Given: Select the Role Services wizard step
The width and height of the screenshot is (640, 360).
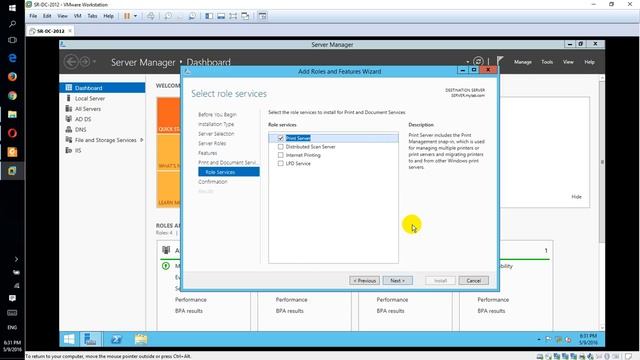Looking at the screenshot, I should pos(229,172).
